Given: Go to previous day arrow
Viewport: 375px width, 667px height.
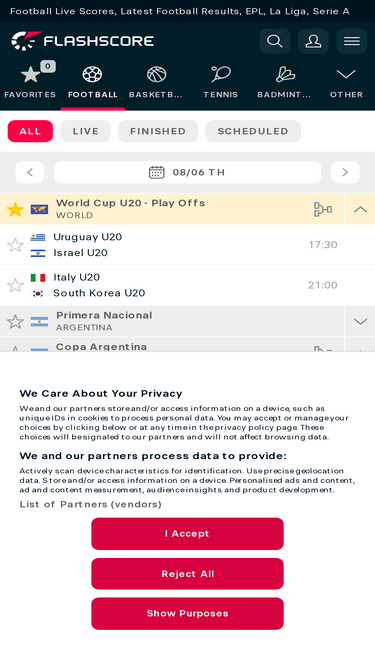Looking at the screenshot, I should pyautogui.click(x=30, y=172).
